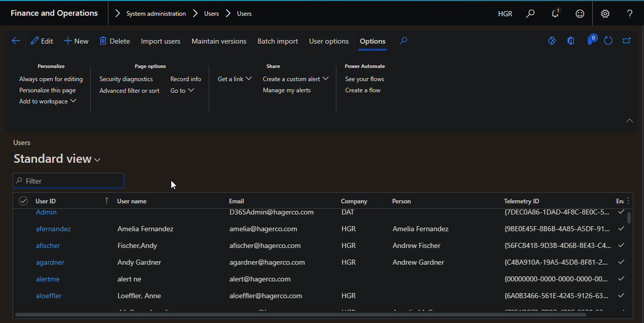Toggle Enabled checkmark for alertme row

pyautogui.click(x=621, y=279)
